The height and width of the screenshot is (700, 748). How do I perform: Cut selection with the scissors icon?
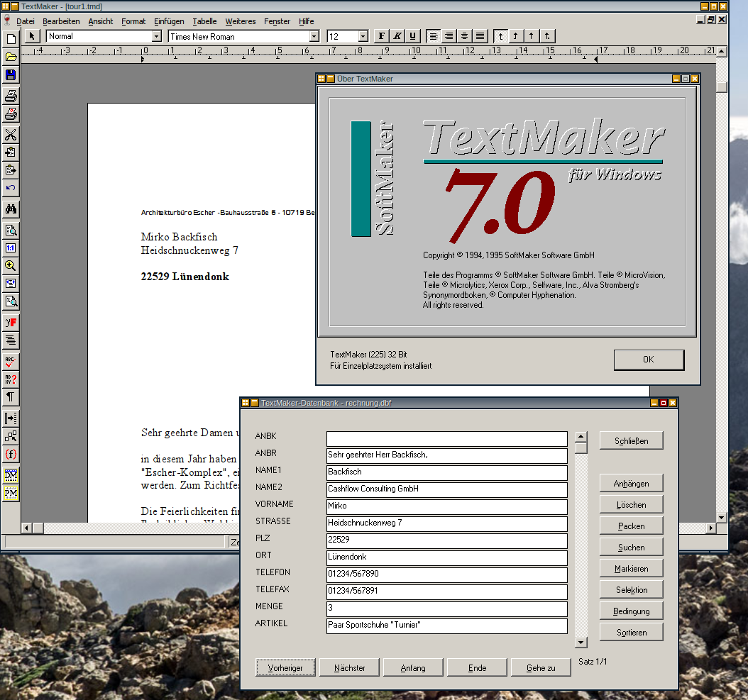pyautogui.click(x=11, y=135)
